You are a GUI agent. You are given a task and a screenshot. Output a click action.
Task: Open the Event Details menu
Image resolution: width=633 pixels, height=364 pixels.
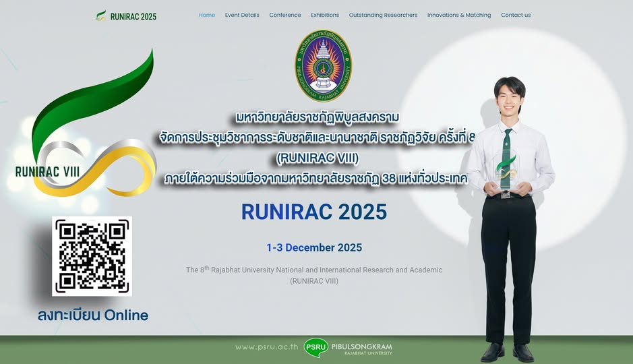pyautogui.click(x=242, y=15)
